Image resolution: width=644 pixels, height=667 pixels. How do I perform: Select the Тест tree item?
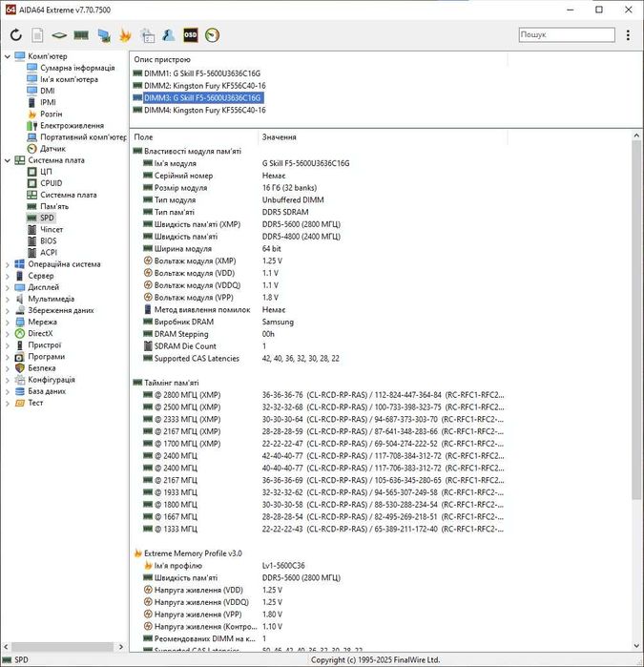point(35,403)
